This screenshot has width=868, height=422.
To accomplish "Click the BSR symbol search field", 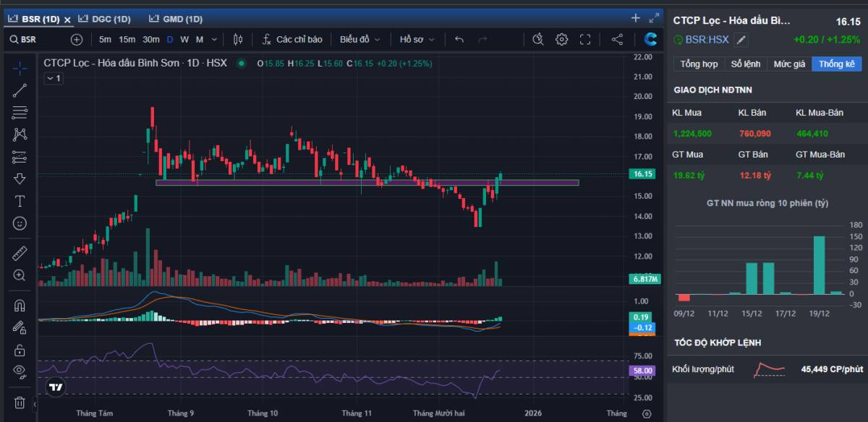I will coord(36,39).
